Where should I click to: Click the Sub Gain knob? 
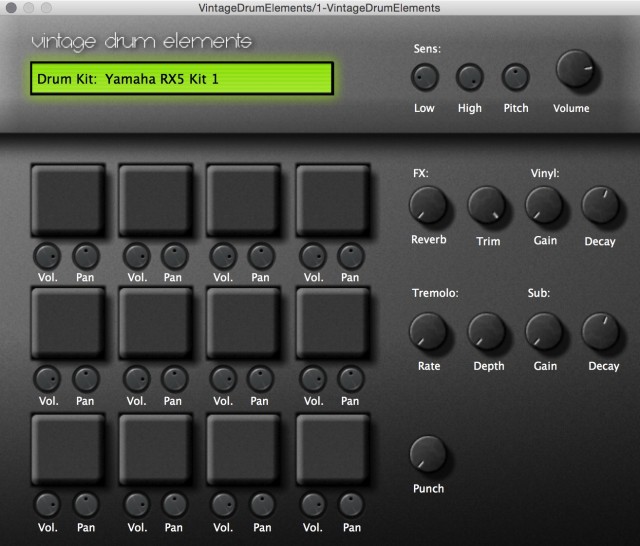pos(544,330)
